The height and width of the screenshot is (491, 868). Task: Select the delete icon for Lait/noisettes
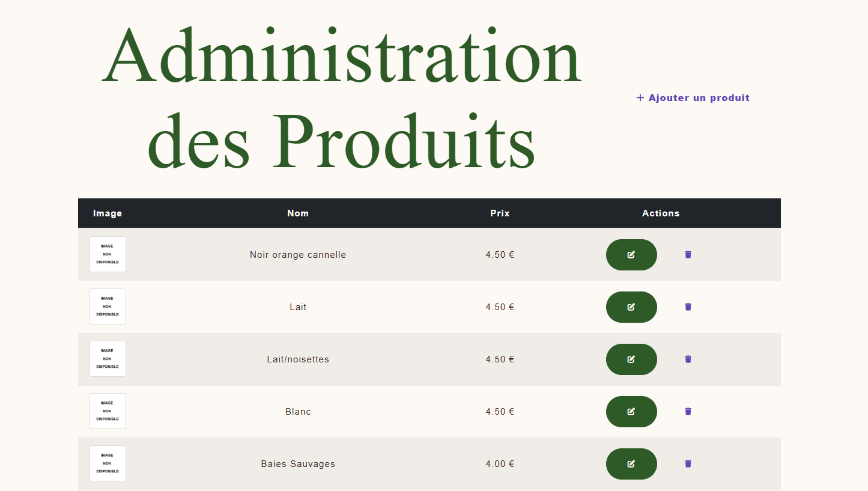(x=688, y=359)
